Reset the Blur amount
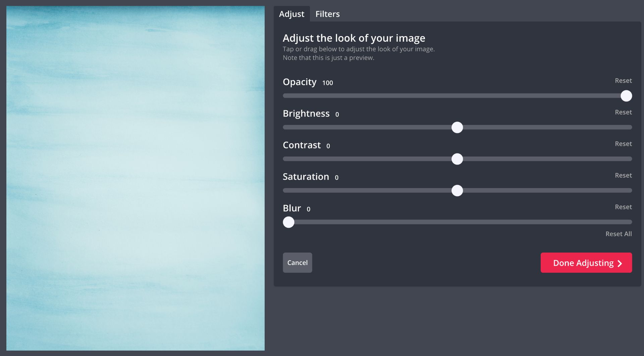Image resolution: width=644 pixels, height=356 pixels. (623, 207)
